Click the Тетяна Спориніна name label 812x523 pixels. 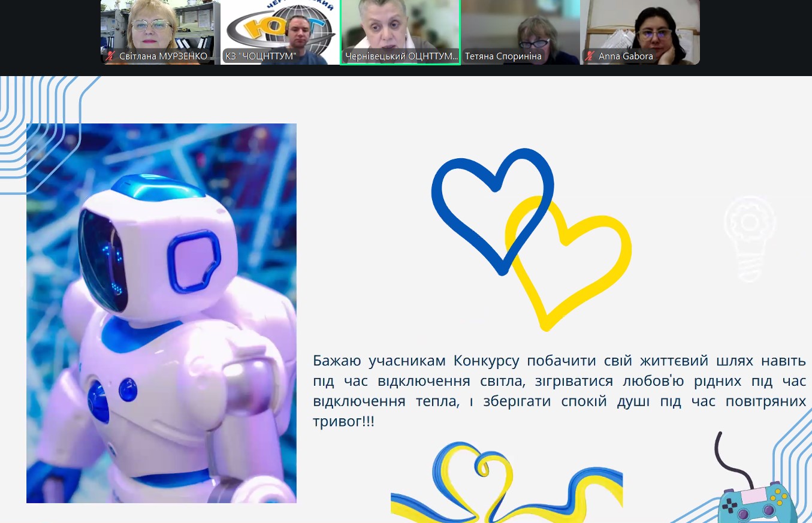(503, 56)
